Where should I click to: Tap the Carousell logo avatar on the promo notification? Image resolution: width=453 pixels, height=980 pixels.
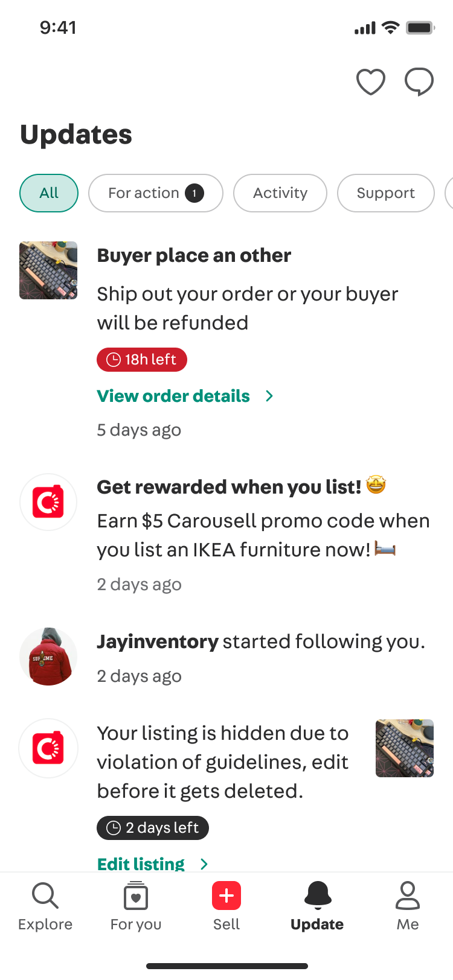coord(48,501)
